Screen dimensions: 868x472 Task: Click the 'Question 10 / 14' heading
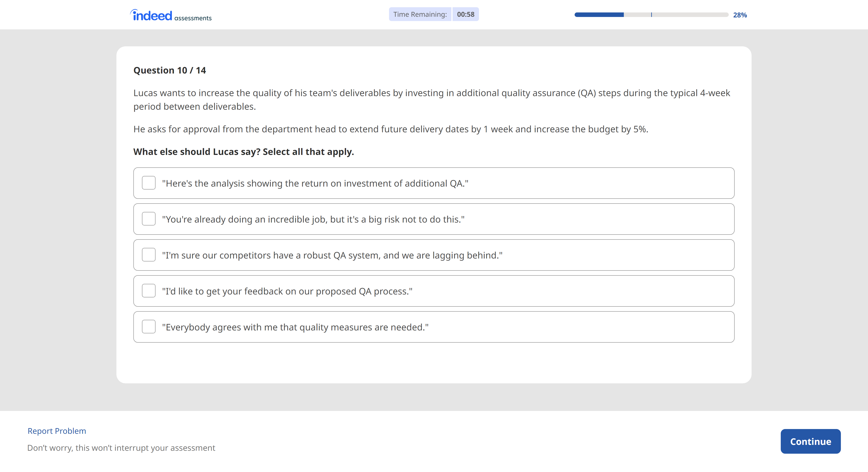click(170, 70)
